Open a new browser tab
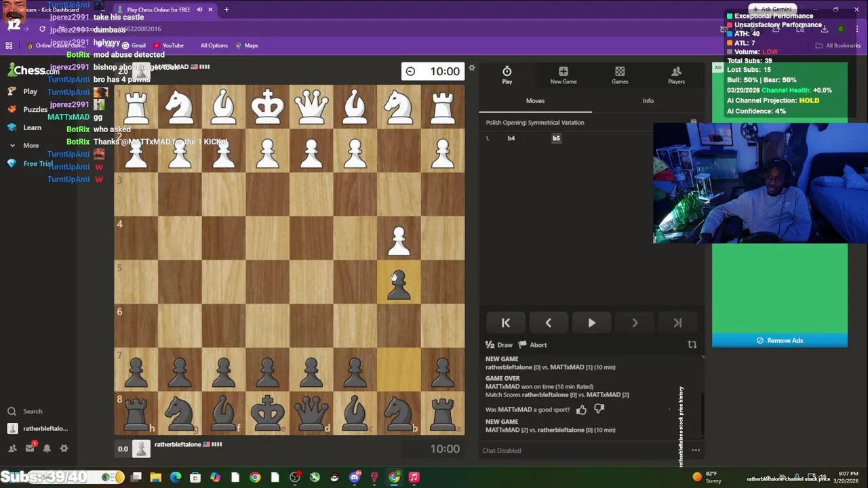 (x=226, y=9)
